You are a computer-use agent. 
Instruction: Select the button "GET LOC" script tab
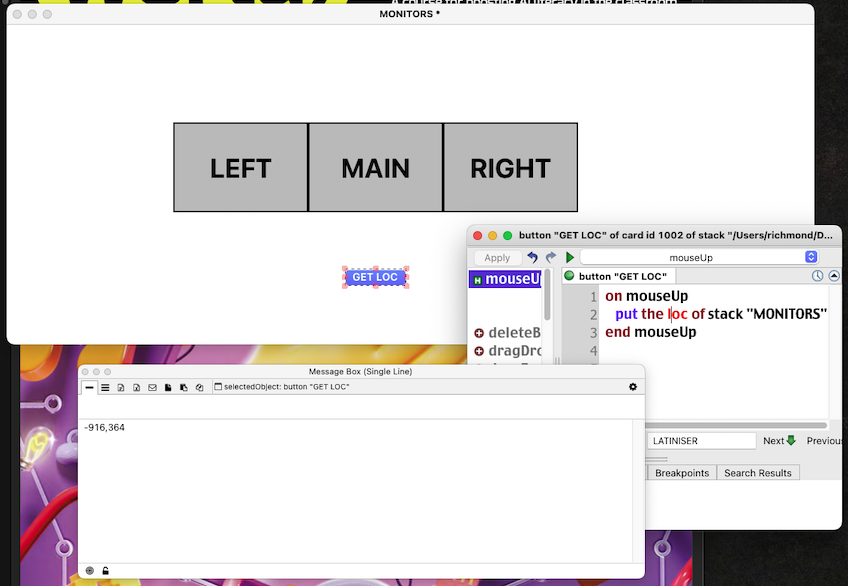point(619,276)
